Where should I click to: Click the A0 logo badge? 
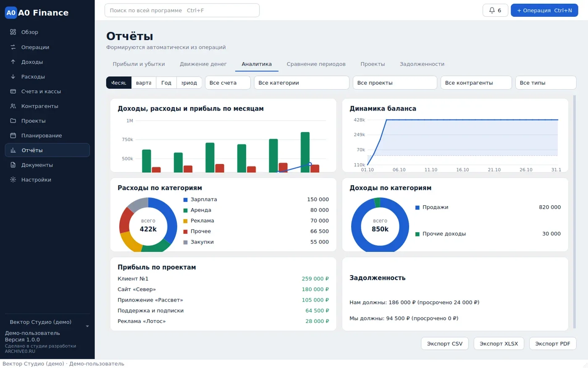[x=11, y=13]
